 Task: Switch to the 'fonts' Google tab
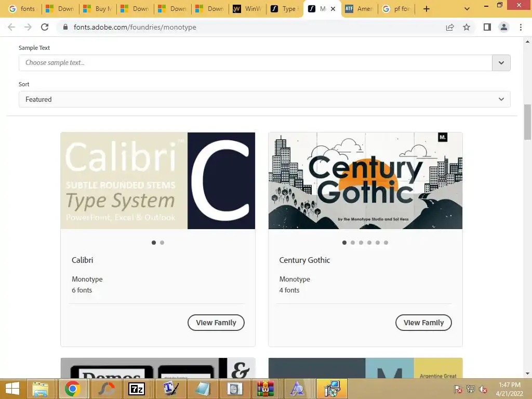[x=22, y=9]
